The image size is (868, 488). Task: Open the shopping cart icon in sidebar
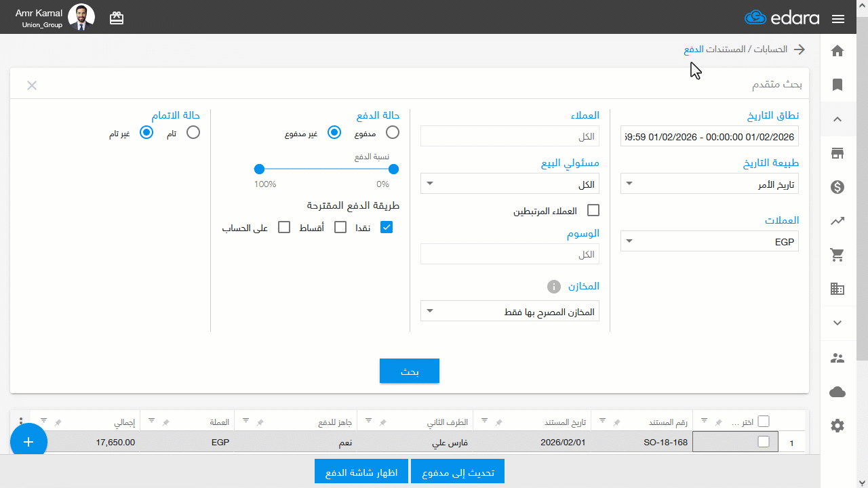[x=837, y=255]
